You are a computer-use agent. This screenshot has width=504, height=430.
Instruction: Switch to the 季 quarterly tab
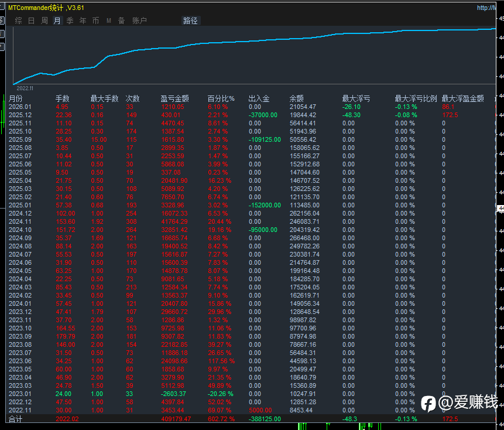click(x=70, y=21)
